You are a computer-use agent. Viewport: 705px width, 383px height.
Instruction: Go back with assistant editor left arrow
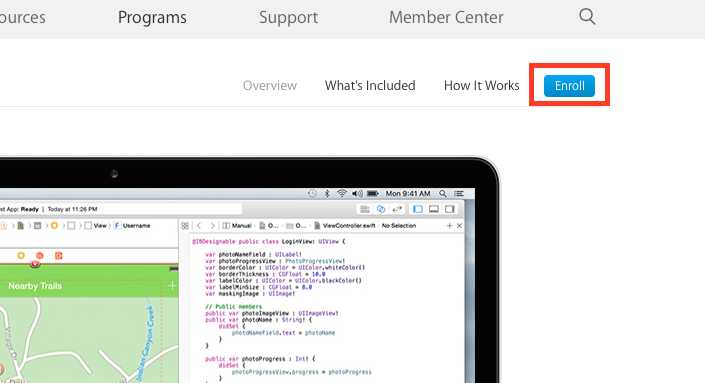point(199,226)
